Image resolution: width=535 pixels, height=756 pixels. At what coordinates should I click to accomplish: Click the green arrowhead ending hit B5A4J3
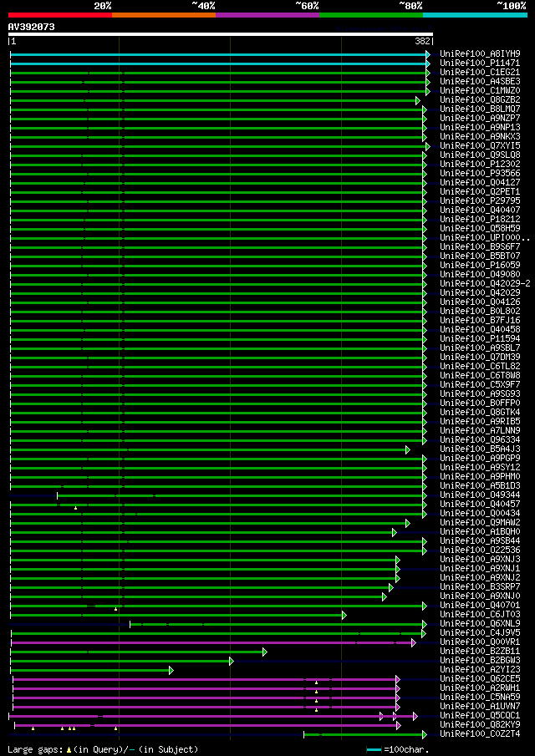click(x=408, y=449)
